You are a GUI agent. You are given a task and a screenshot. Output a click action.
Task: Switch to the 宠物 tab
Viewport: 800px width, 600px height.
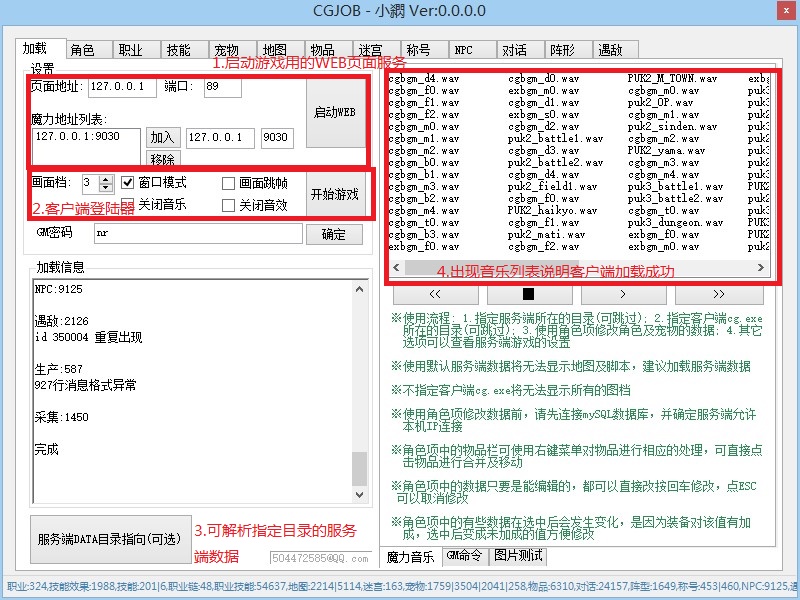(x=226, y=50)
